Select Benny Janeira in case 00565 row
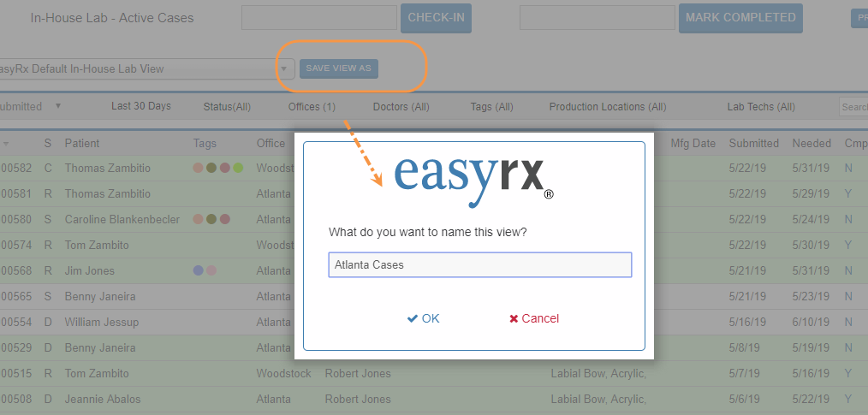 (100, 297)
